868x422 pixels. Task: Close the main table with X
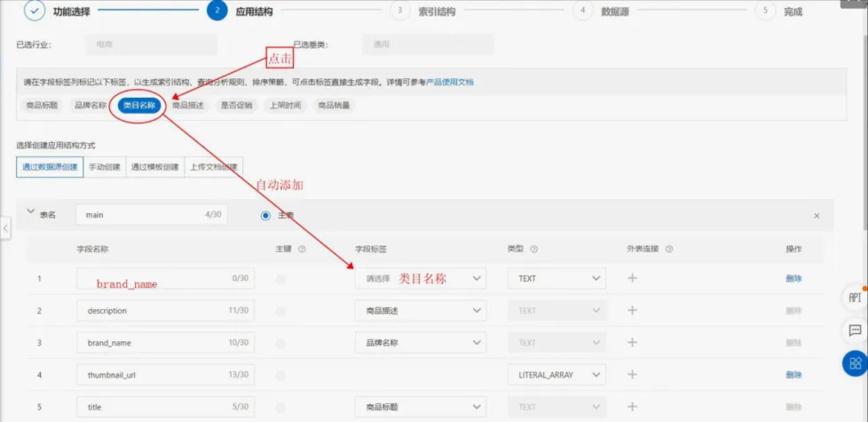click(817, 216)
